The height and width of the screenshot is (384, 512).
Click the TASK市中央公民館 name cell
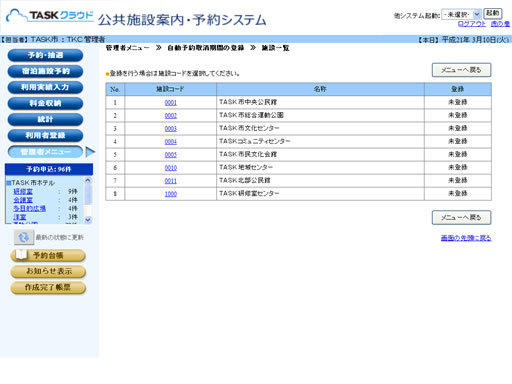click(x=320, y=102)
